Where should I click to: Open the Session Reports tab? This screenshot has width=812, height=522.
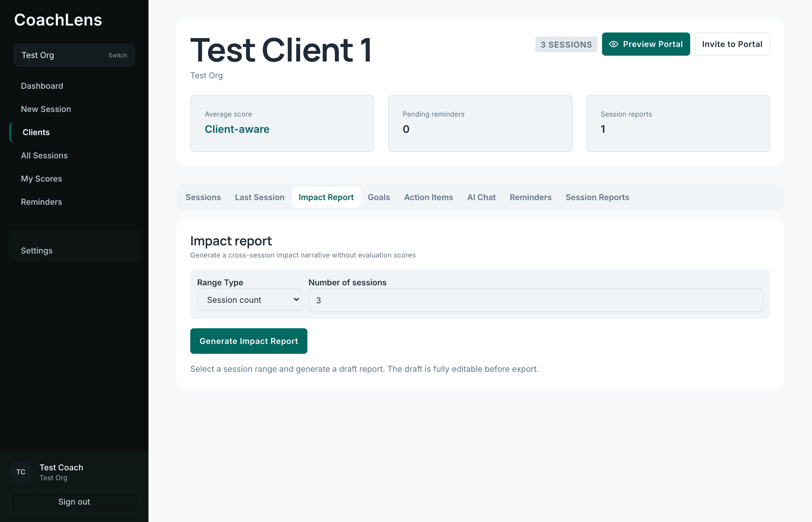click(x=597, y=197)
